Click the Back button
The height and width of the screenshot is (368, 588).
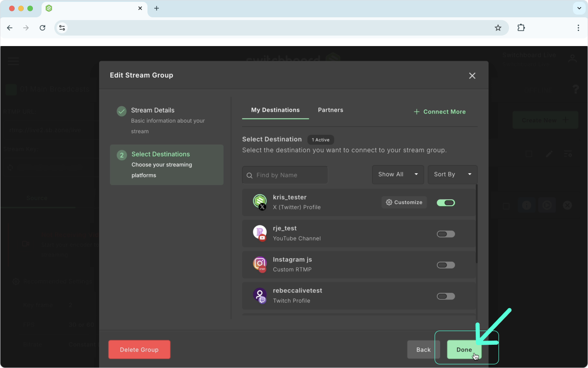click(423, 350)
